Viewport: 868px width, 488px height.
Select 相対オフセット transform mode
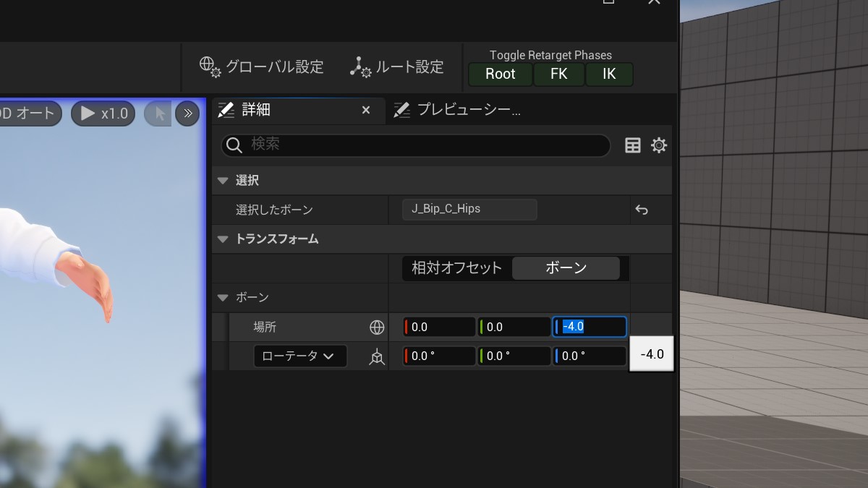(x=456, y=268)
